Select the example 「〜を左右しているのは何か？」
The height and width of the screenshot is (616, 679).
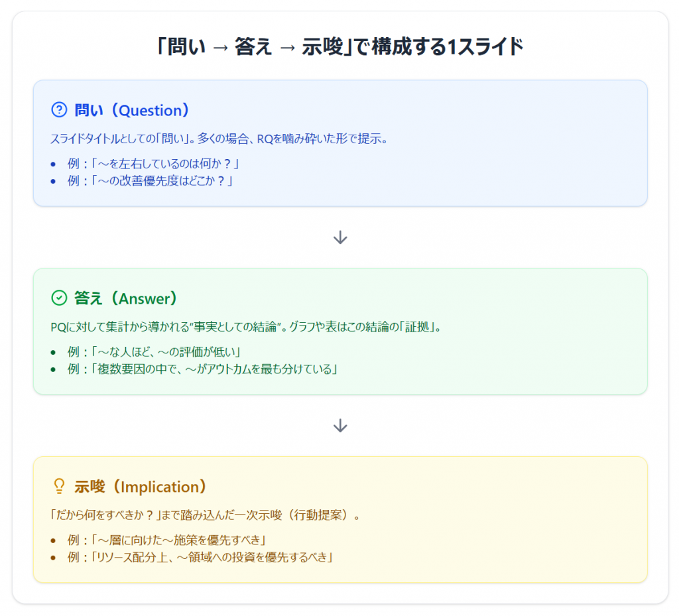pyautogui.click(x=153, y=163)
